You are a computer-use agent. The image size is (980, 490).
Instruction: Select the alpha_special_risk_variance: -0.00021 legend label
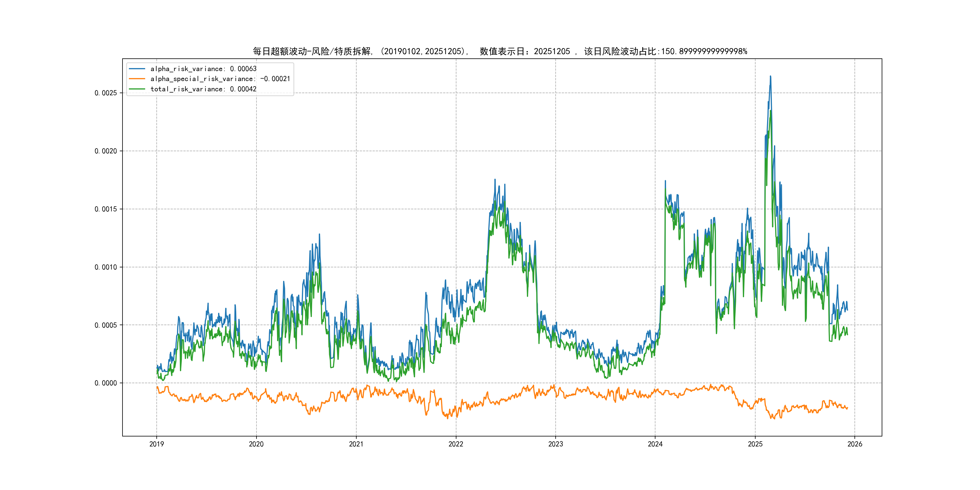[220, 79]
